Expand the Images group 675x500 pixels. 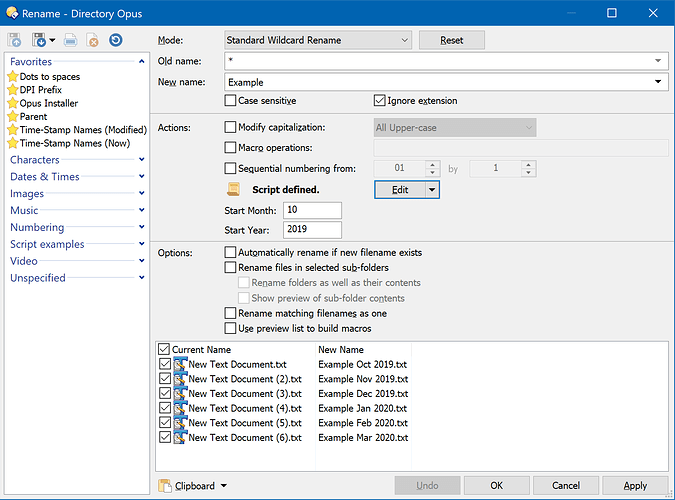[142, 193]
